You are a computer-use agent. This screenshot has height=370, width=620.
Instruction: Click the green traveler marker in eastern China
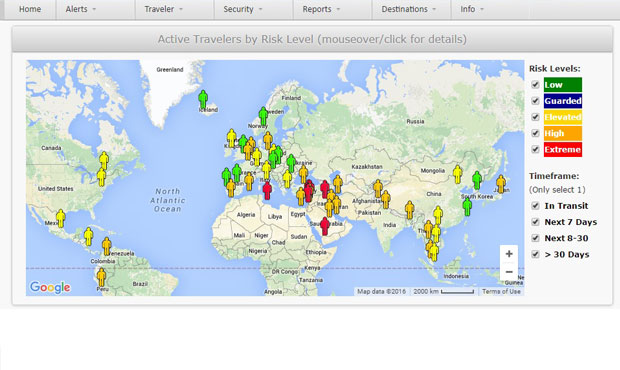tap(467, 207)
